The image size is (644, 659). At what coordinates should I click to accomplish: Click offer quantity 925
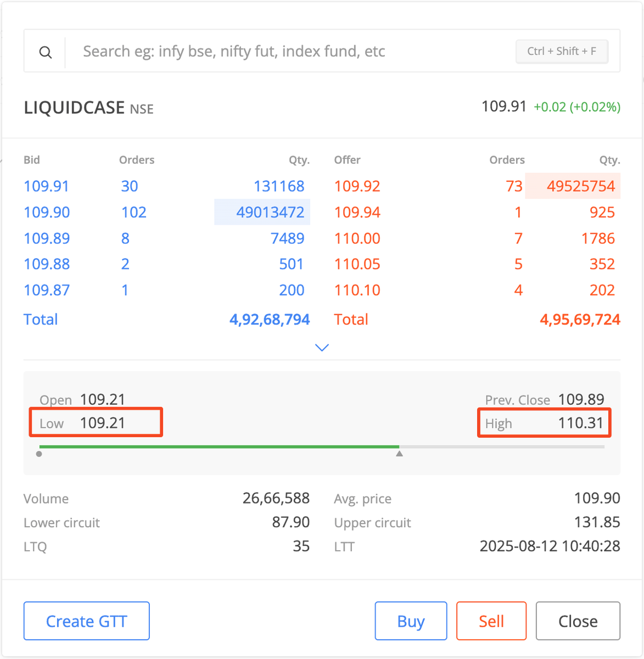(x=602, y=212)
